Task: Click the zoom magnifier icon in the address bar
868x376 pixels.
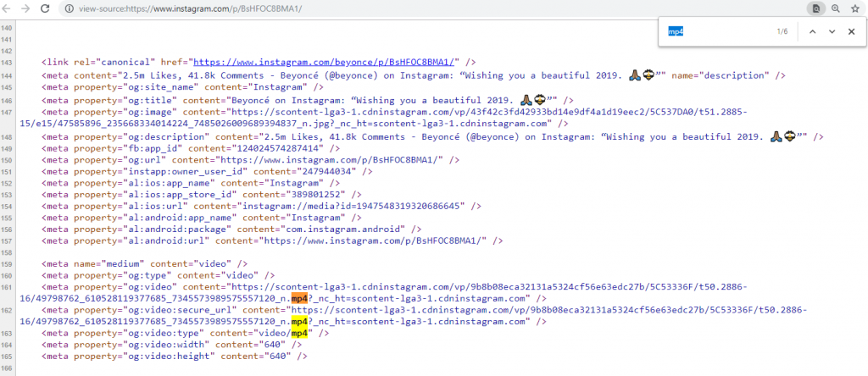Action: click(x=835, y=8)
